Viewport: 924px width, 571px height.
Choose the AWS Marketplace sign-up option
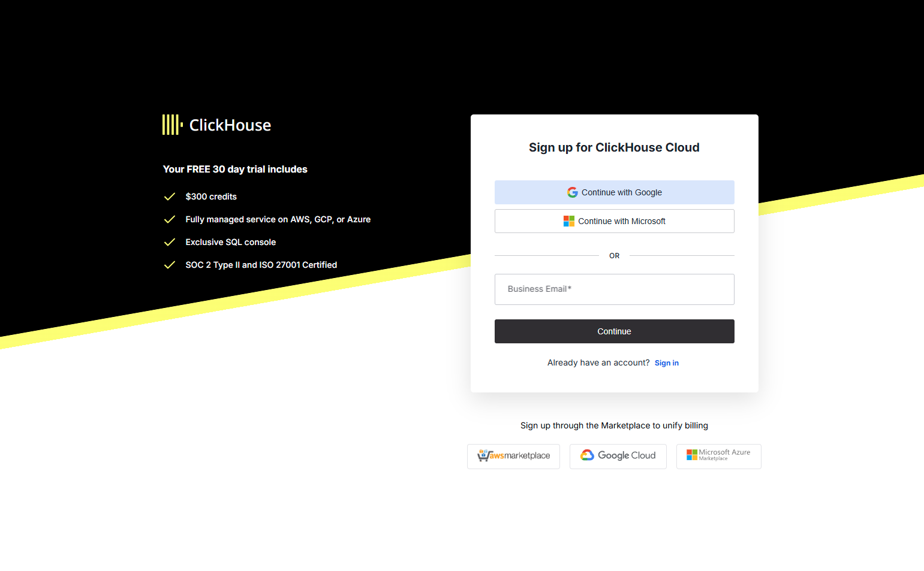pos(513,456)
